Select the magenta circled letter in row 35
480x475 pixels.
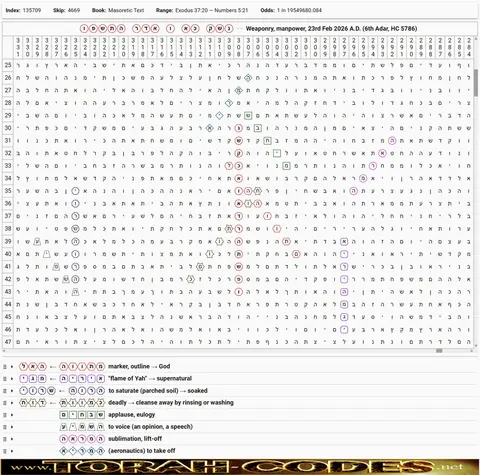pos(354,191)
